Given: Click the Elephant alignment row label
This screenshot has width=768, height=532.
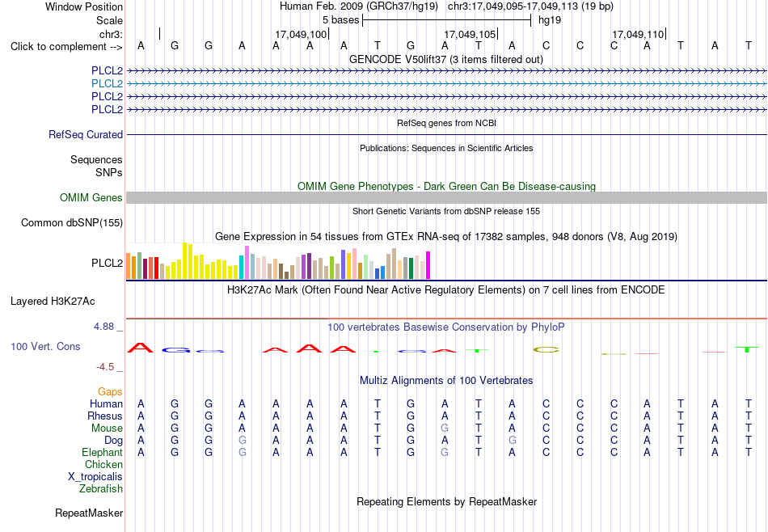Looking at the screenshot, I should click(x=103, y=452).
